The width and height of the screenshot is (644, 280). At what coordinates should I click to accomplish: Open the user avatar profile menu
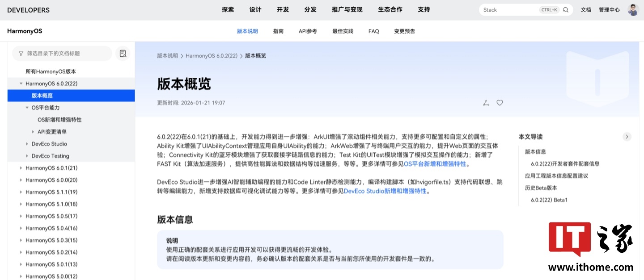[x=633, y=10]
